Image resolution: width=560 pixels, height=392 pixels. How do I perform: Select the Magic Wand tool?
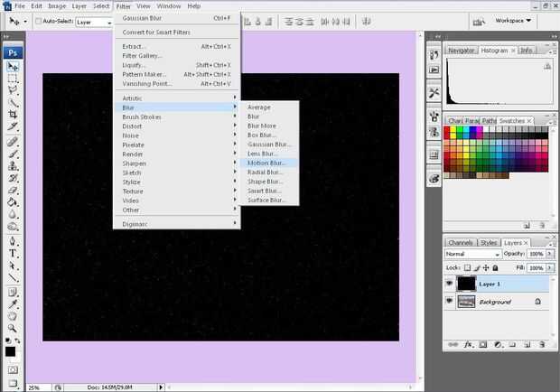(x=13, y=102)
